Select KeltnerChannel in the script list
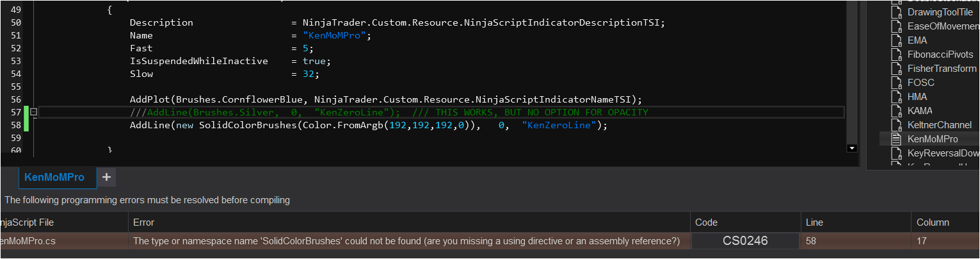 click(940, 125)
